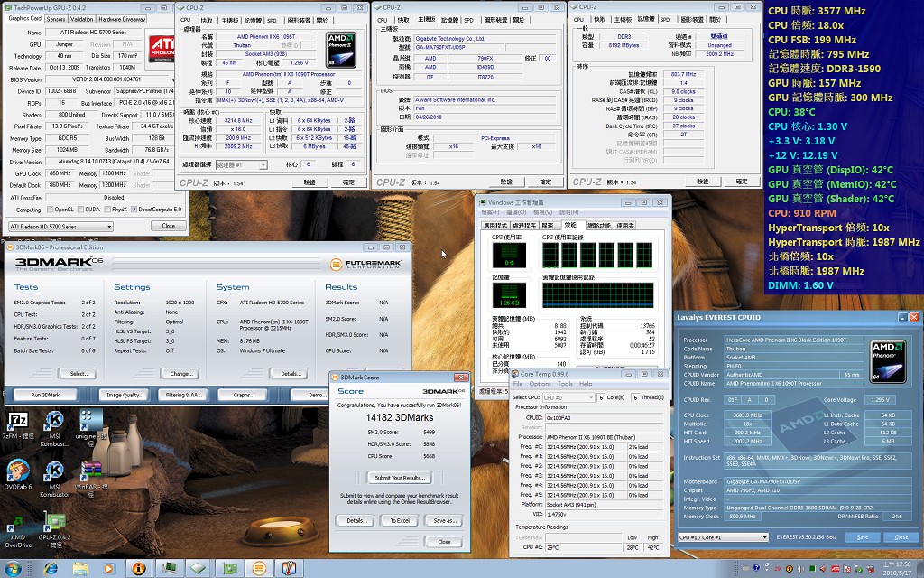Open the 7zFM desktop shortcut

[x=17, y=425]
